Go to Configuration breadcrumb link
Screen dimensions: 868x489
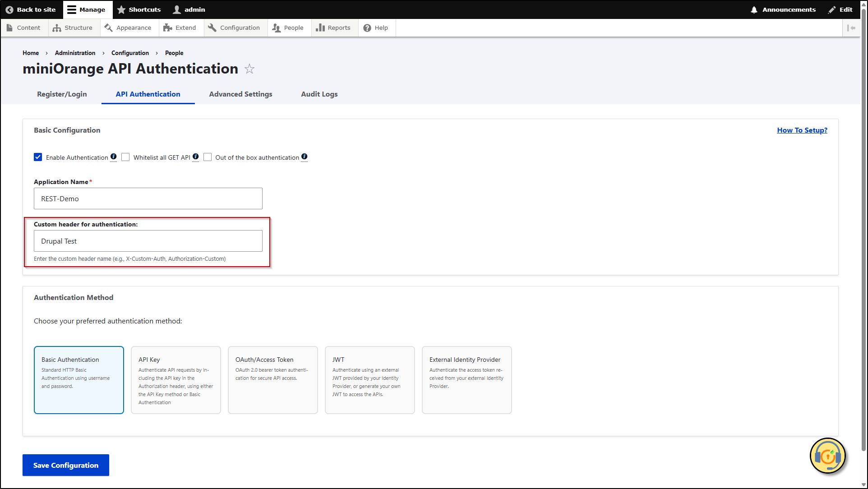130,53
